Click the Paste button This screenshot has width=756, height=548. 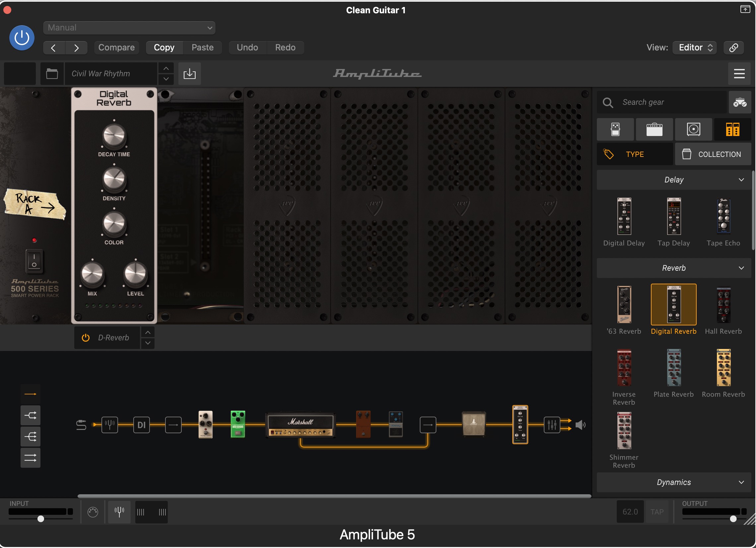202,48
